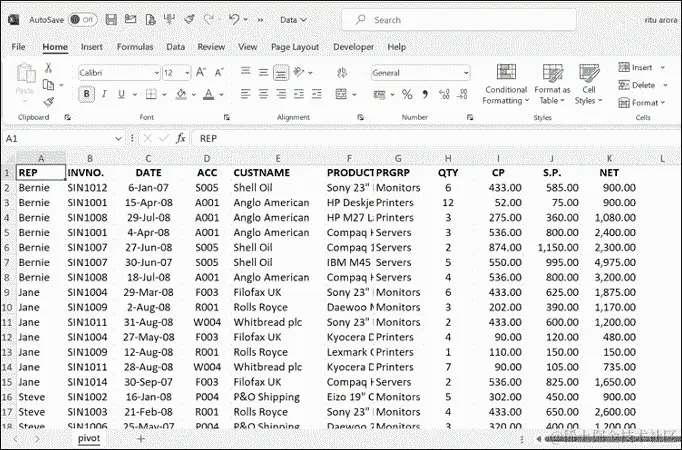The width and height of the screenshot is (682, 450).
Task: Open the Data workbook title dropdown
Action: (x=293, y=20)
